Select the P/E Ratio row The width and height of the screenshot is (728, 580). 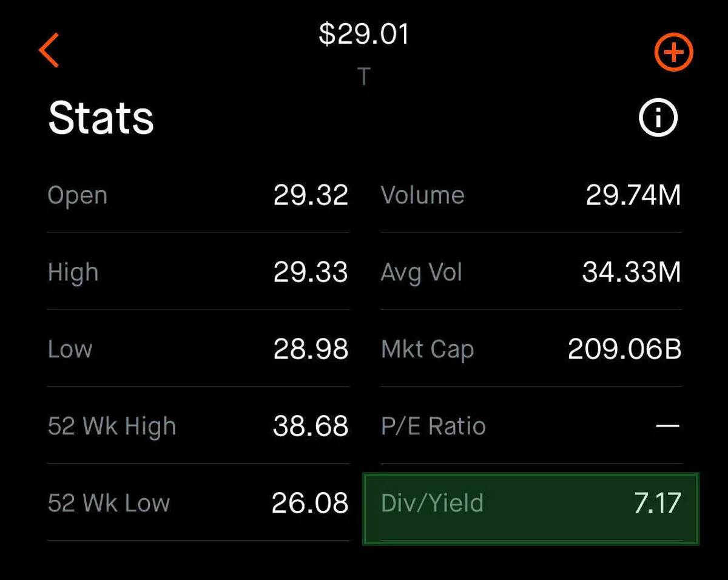(x=530, y=427)
